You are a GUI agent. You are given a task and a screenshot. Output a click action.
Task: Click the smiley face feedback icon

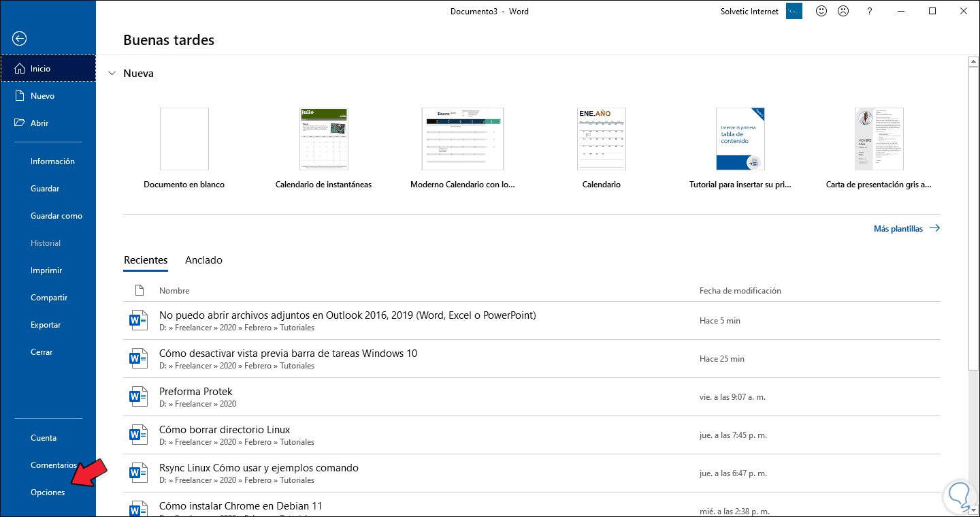coord(821,12)
